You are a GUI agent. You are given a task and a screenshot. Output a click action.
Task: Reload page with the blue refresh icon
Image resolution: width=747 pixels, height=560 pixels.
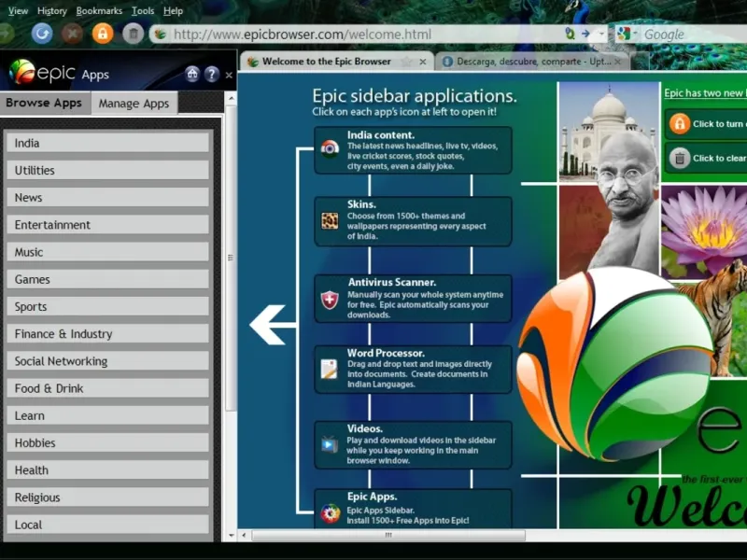[42, 34]
